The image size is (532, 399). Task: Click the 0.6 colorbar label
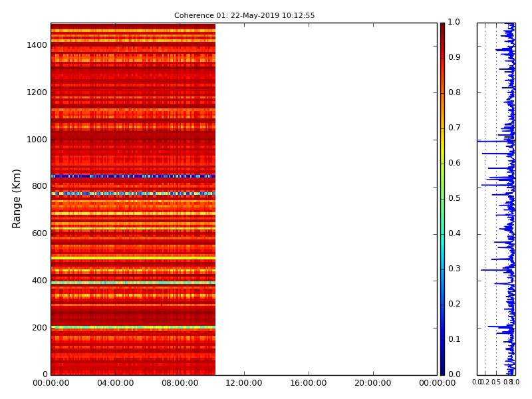click(x=454, y=163)
